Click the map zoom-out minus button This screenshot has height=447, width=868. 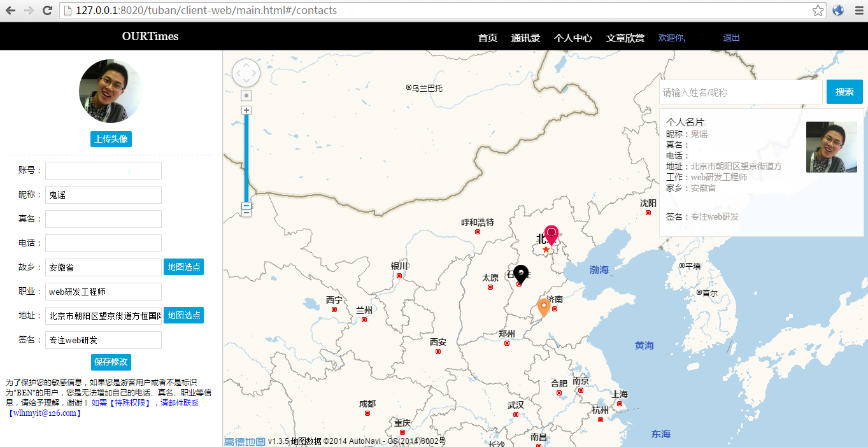(x=246, y=213)
